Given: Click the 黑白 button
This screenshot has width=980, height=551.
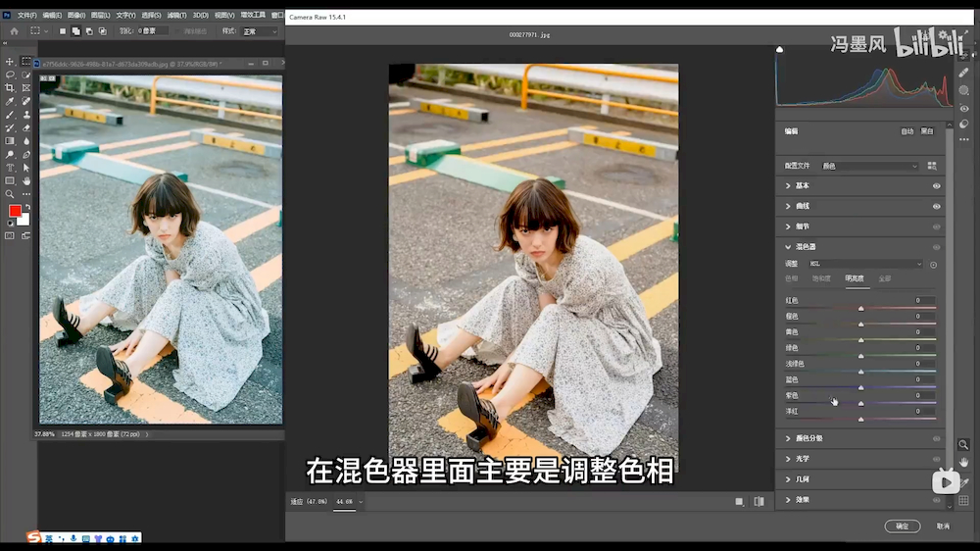Looking at the screenshot, I should pyautogui.click(x=927, y=131).
